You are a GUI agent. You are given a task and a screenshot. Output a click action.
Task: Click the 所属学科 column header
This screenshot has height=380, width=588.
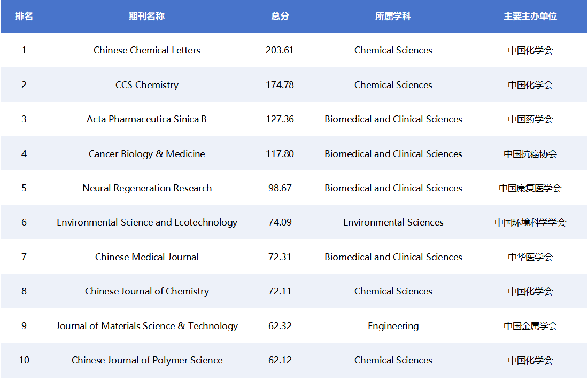[x=393, y=16]
